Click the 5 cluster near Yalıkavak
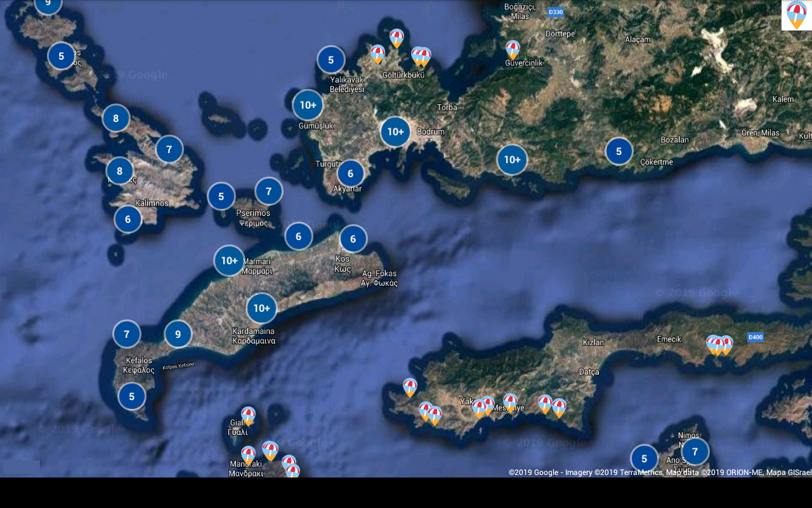 tap(331, 60)
